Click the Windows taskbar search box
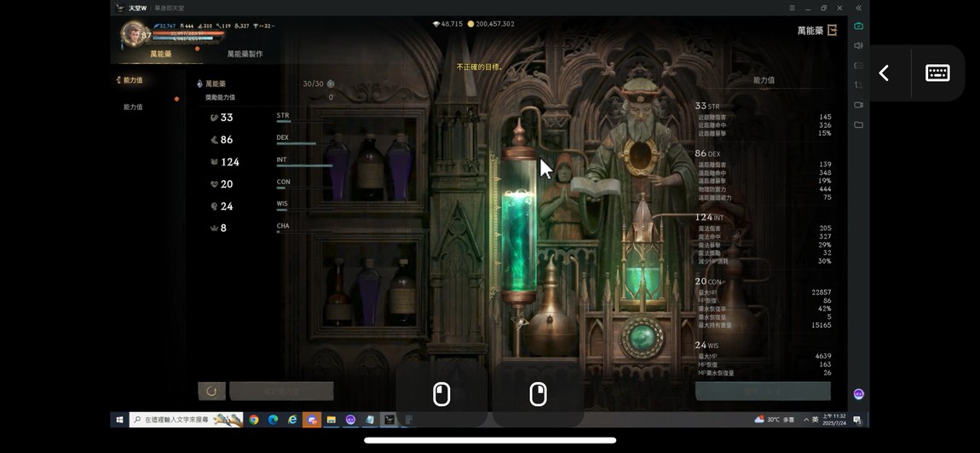This screenshot has height=453, width=980. [x=187, y=420]
